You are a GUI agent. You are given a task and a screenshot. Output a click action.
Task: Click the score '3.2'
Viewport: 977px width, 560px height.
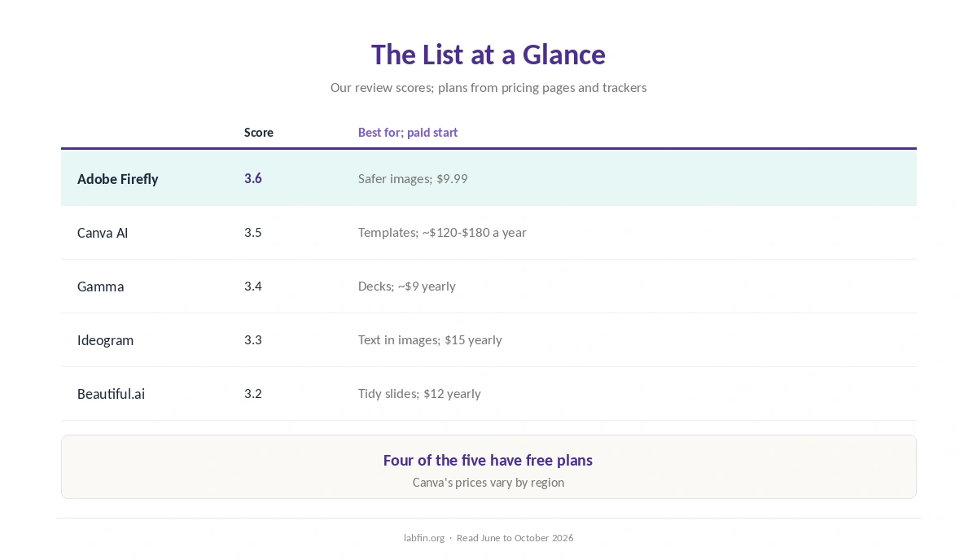(253, 393)
